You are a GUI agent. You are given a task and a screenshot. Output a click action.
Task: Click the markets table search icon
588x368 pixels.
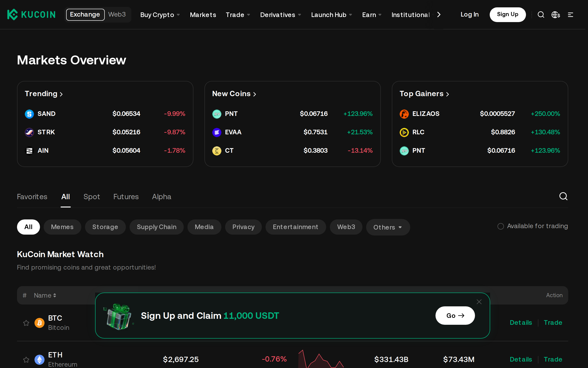[x=563, y=196]
